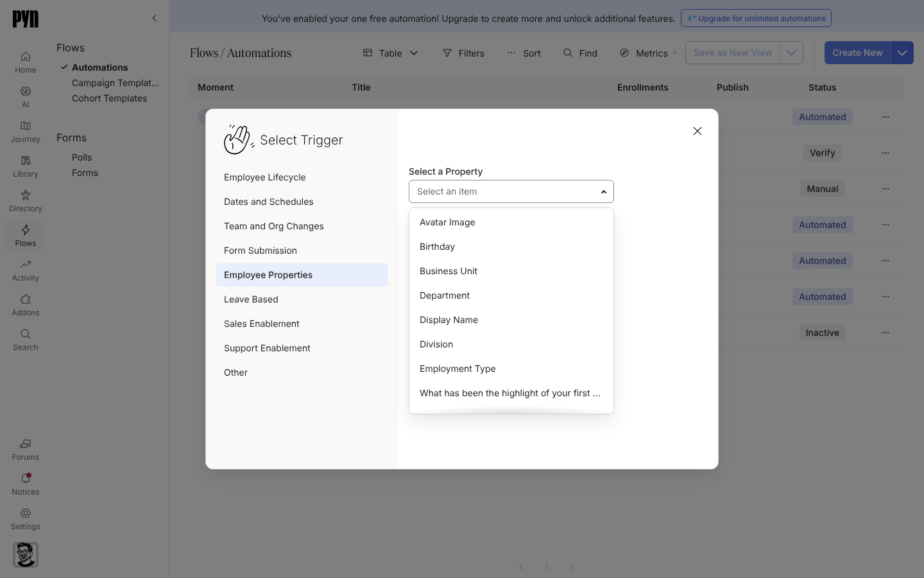Open Settings gear in sidebar
Screen dimensions: 924x578
[26, 519]
